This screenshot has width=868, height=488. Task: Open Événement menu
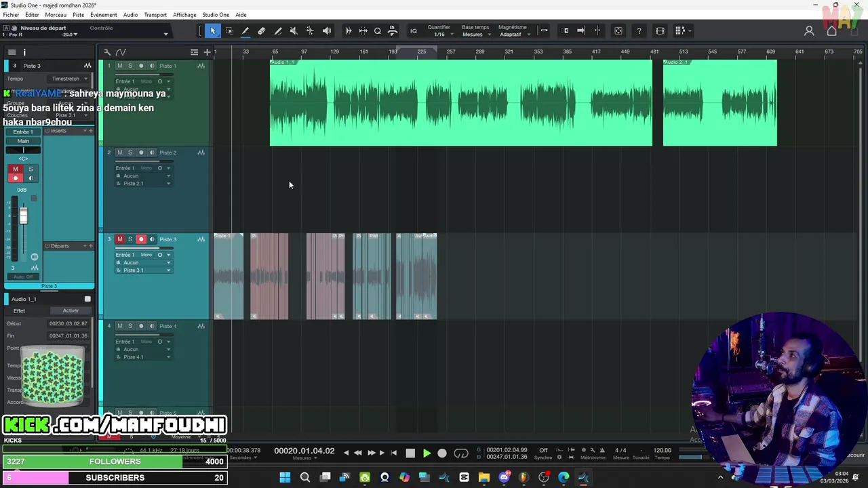(x=103, y=15)
